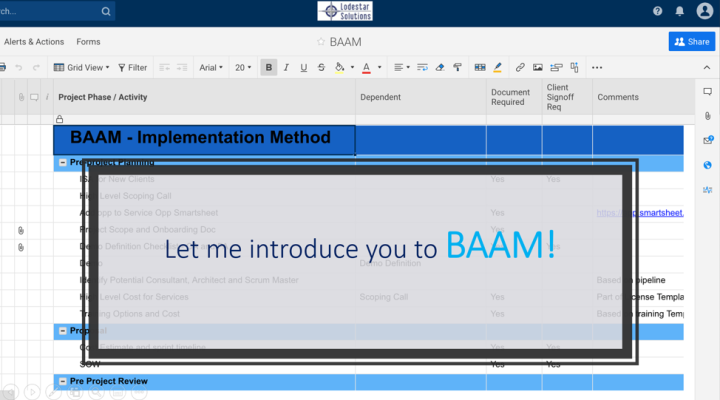Click the clear formatting eraser
720x400 pixels.
439,68
